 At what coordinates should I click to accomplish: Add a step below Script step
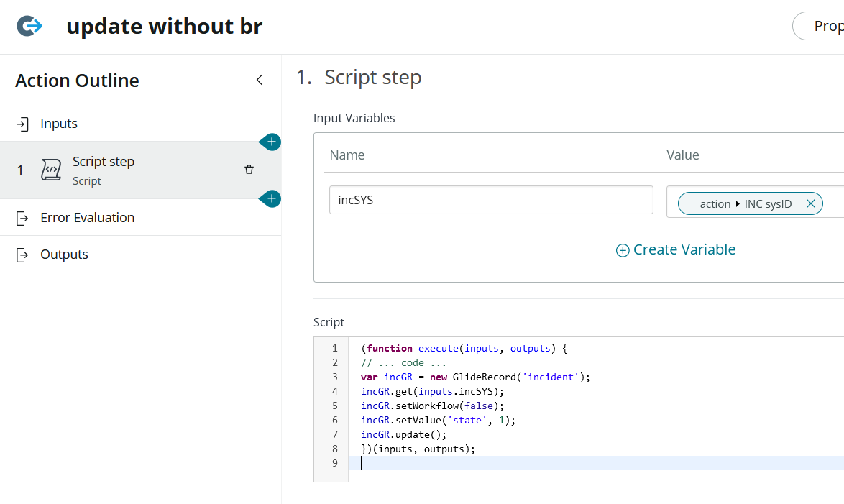(271, 198)
